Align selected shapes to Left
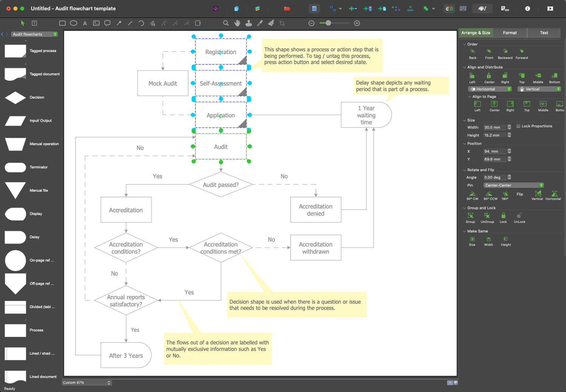 click(472, 76)
